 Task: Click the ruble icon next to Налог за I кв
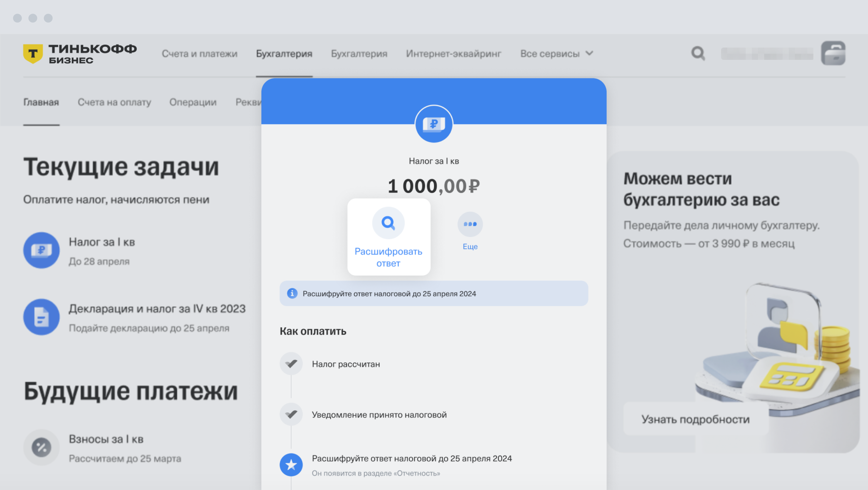(41, 250)
